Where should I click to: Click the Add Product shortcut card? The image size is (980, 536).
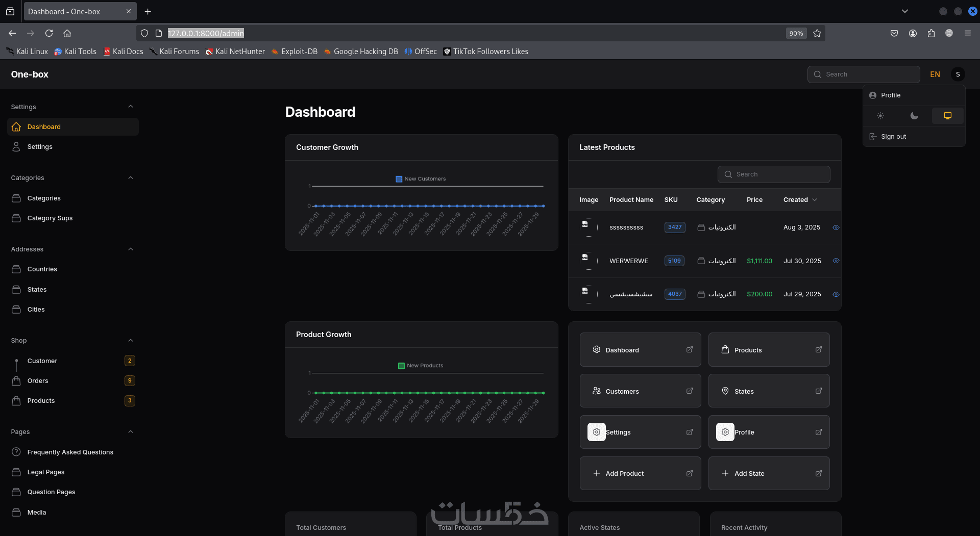point(640,474)
